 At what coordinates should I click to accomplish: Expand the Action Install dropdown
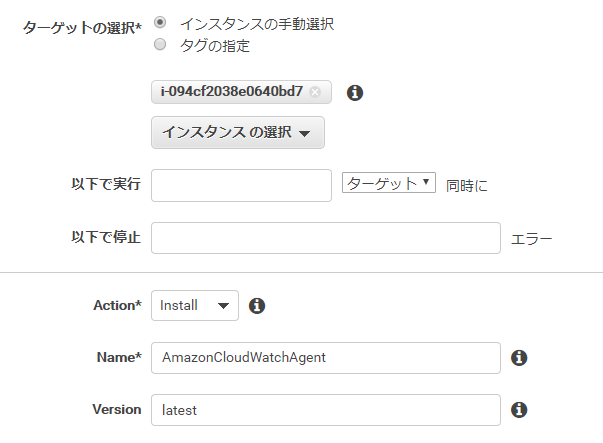(x=195, y=305)
